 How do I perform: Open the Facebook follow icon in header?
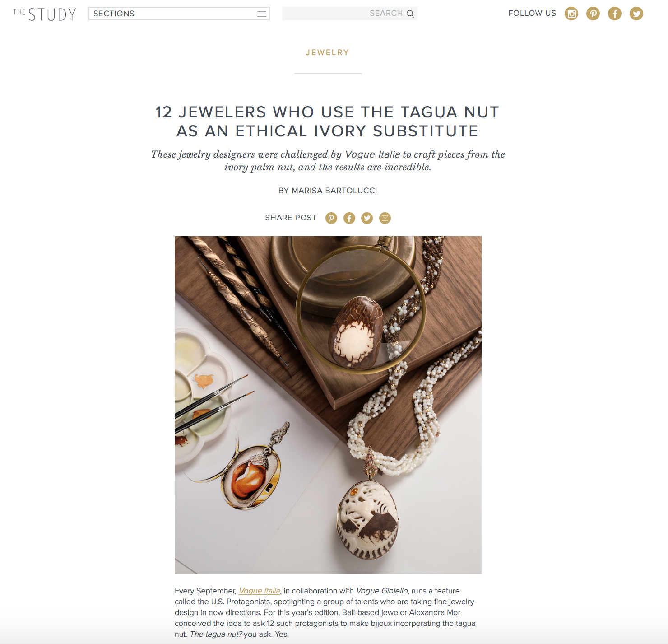[x=615, y=14]
